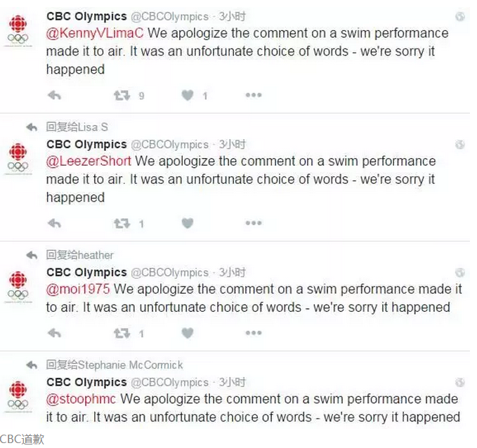Open the @stoophmc mention link
Screen dimensions: 477x448
pos(81,399)
